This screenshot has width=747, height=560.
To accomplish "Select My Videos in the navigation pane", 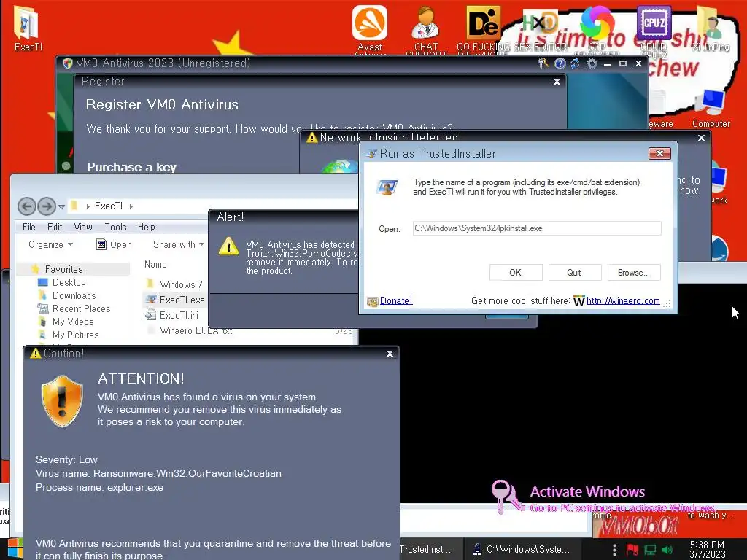I will pos(66,322).
